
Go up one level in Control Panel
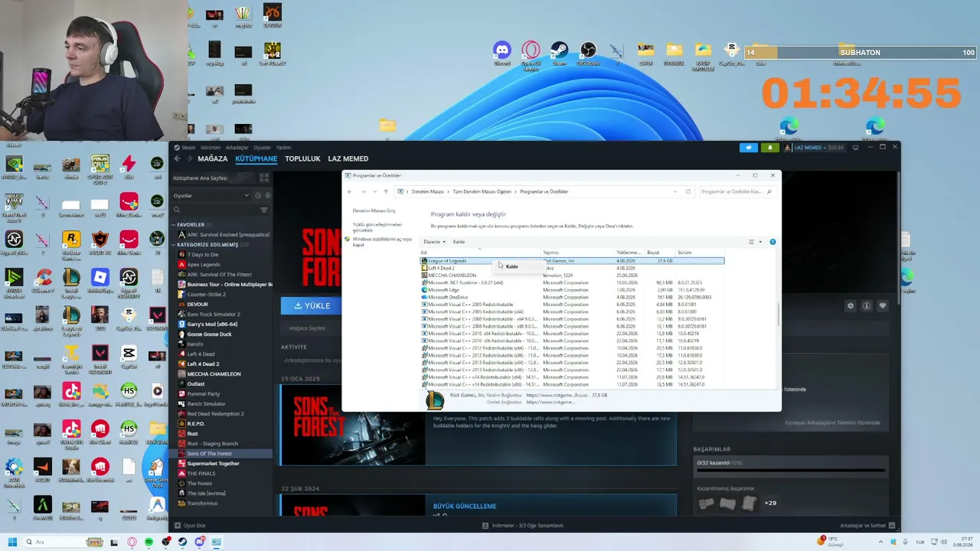point(385,191)
